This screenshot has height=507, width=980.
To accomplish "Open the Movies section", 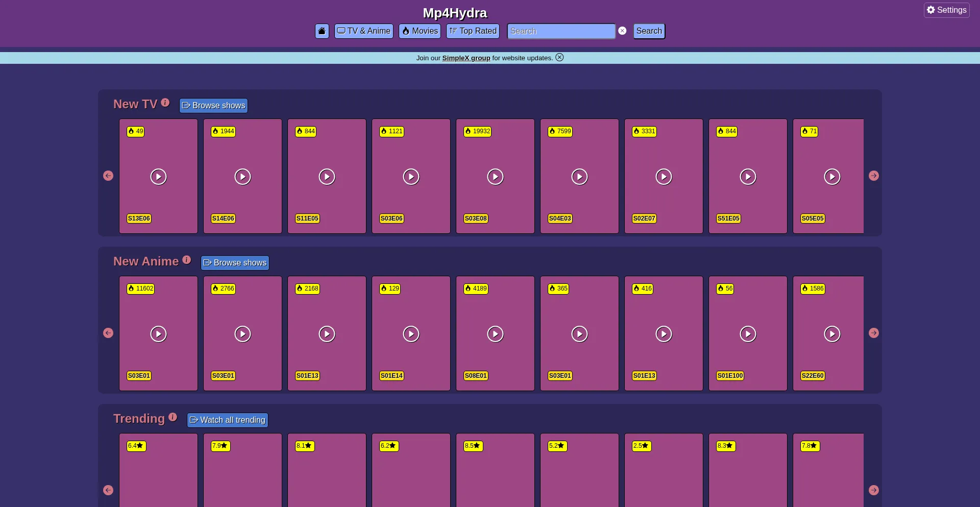I will pos(420,31).
